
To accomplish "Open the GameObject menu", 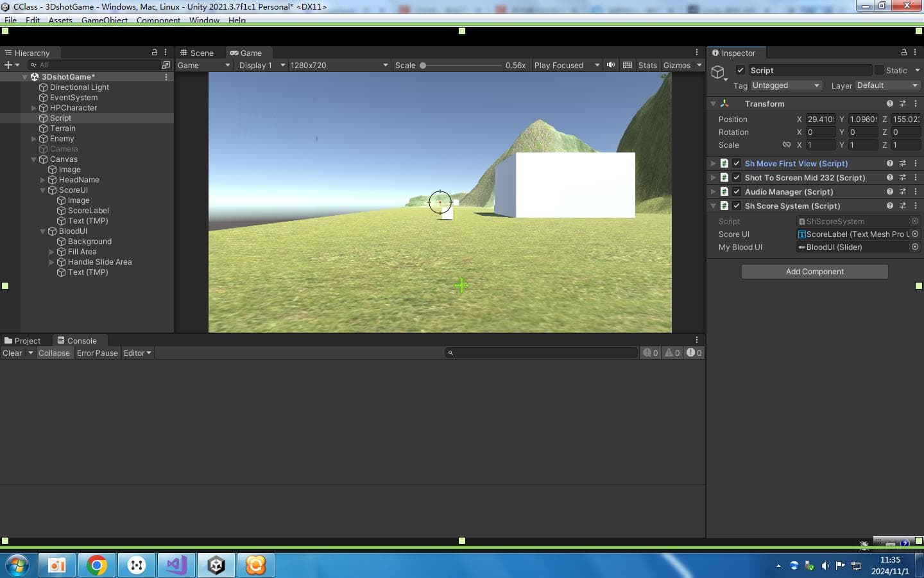I will [105, 20].
